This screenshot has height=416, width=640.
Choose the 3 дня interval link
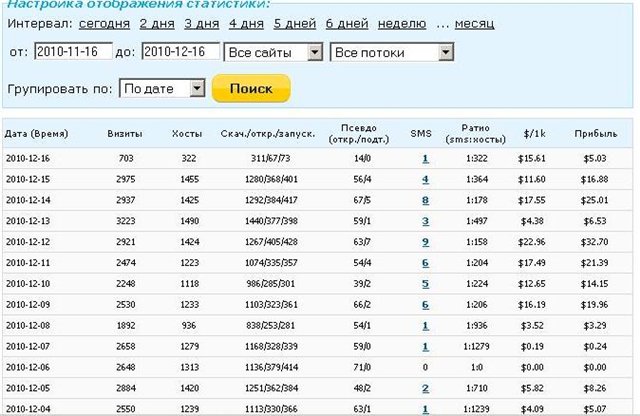[x=201, y=23]
